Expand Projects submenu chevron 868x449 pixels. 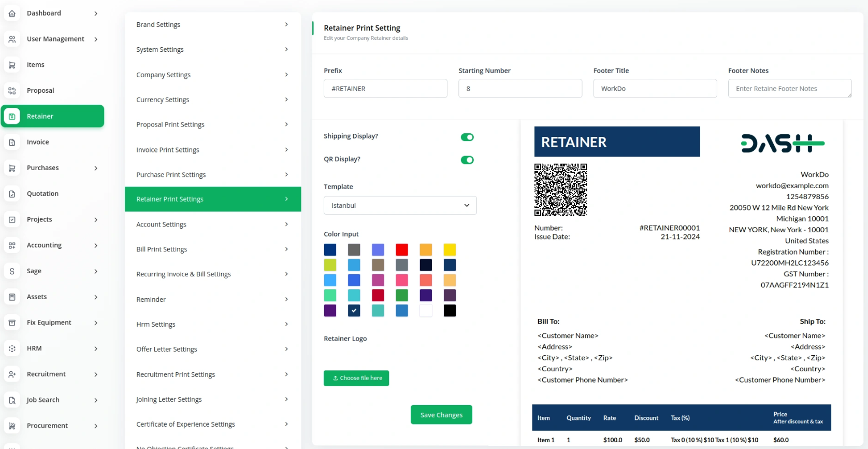[96, 219]
